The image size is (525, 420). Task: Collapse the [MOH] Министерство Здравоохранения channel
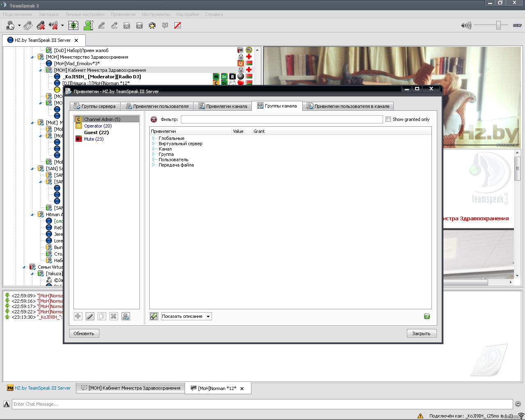pos(32,57)
